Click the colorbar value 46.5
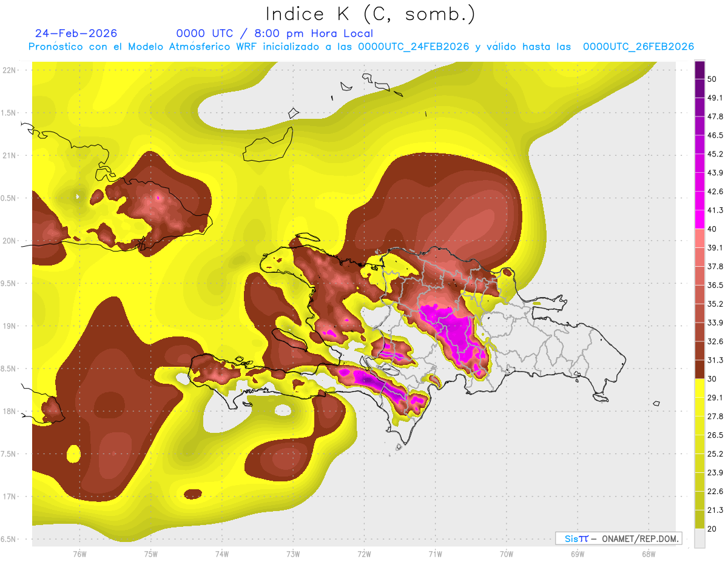 [715, 135]
